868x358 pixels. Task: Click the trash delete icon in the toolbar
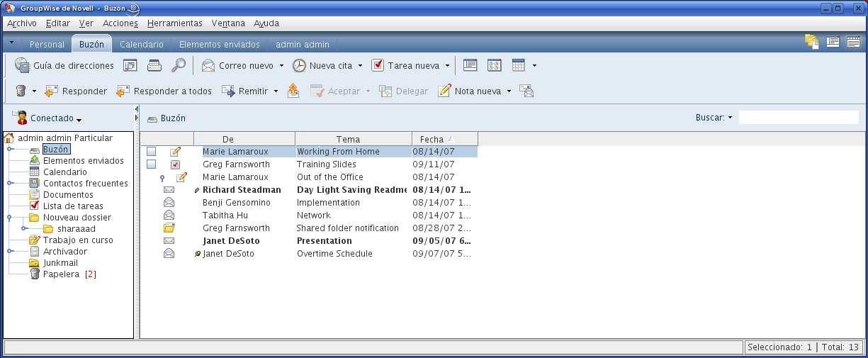21,91
